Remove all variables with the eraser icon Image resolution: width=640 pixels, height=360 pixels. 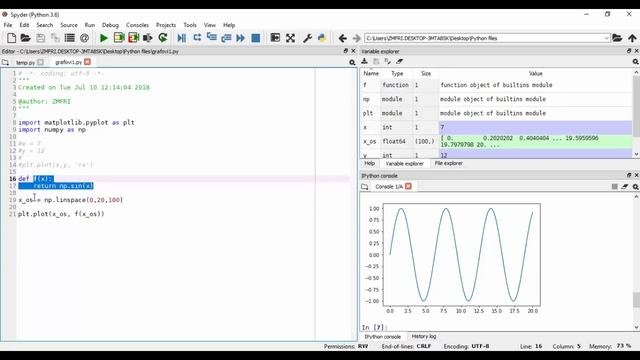[400, 61]
